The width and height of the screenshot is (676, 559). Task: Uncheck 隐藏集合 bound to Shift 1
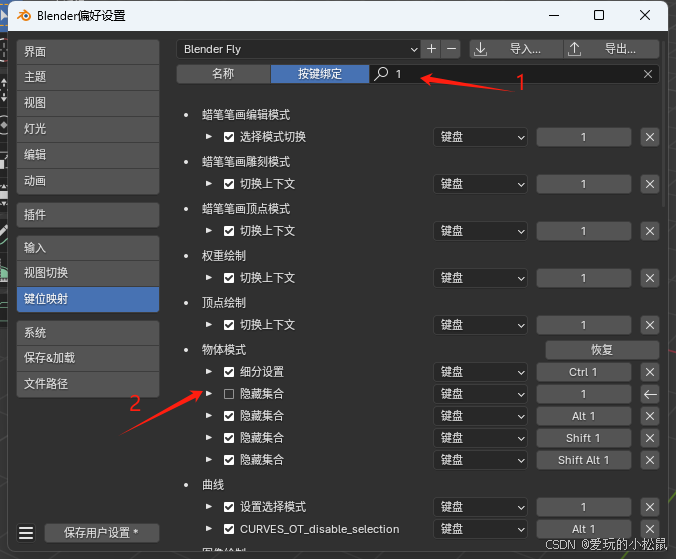click(229, 438)
